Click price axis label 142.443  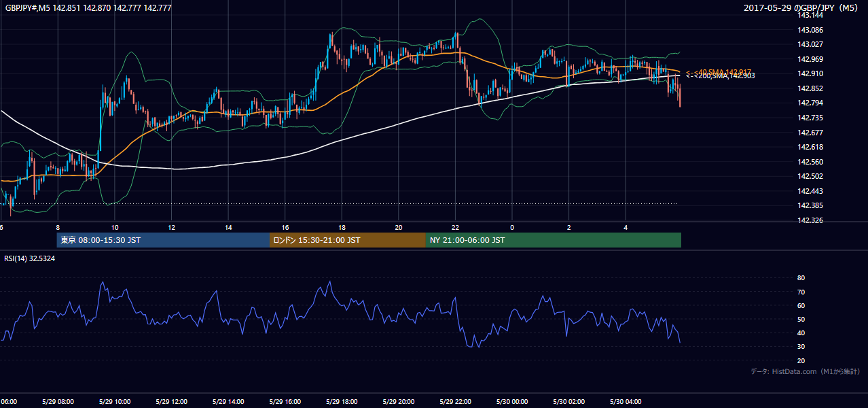(x=810, y=191)
